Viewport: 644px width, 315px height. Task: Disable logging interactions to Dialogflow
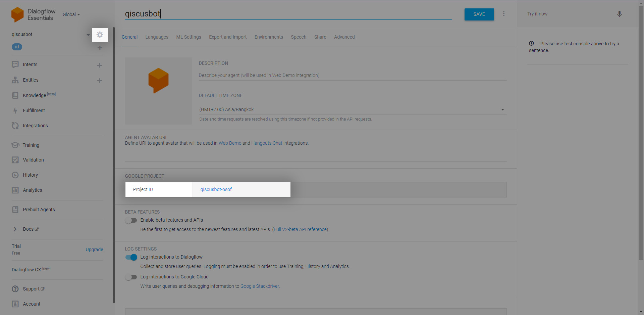pos(131,257)
